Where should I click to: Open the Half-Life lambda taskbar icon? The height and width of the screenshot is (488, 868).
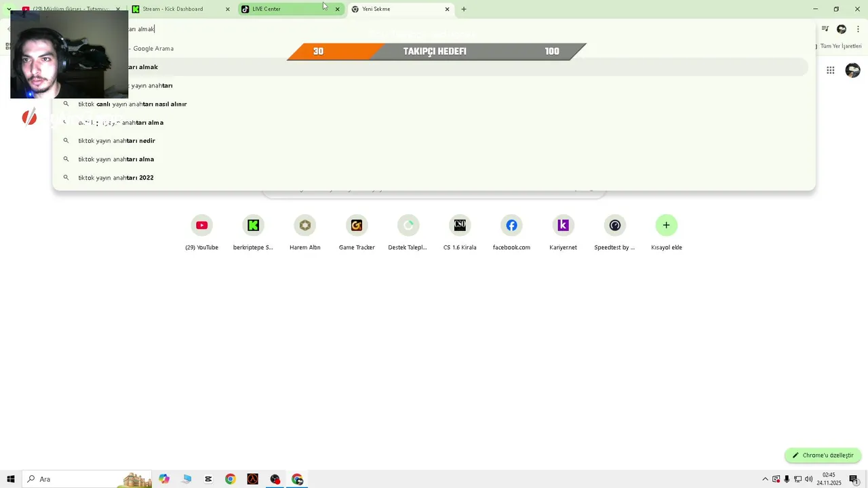point(252,479)
